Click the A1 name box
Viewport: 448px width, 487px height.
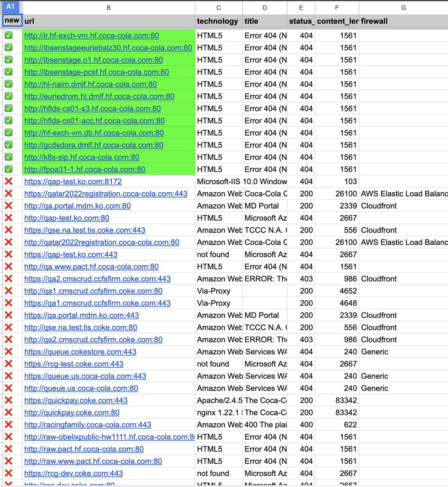(x=11, y=7)
